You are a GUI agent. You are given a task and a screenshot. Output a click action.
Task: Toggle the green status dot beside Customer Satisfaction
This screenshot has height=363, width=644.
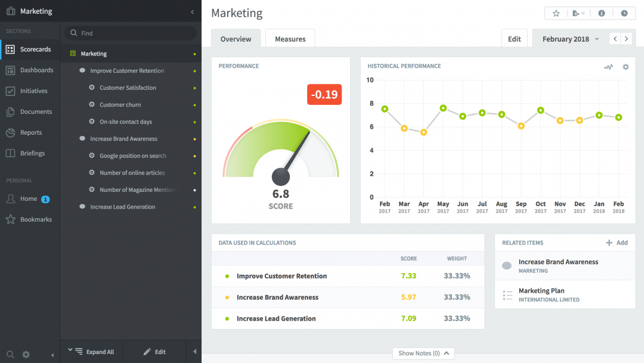[x=195, y=87]
